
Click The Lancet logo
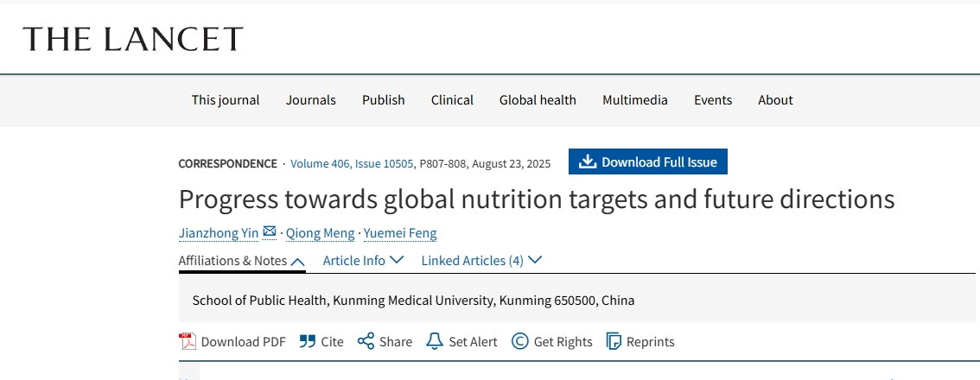[133, 39]
